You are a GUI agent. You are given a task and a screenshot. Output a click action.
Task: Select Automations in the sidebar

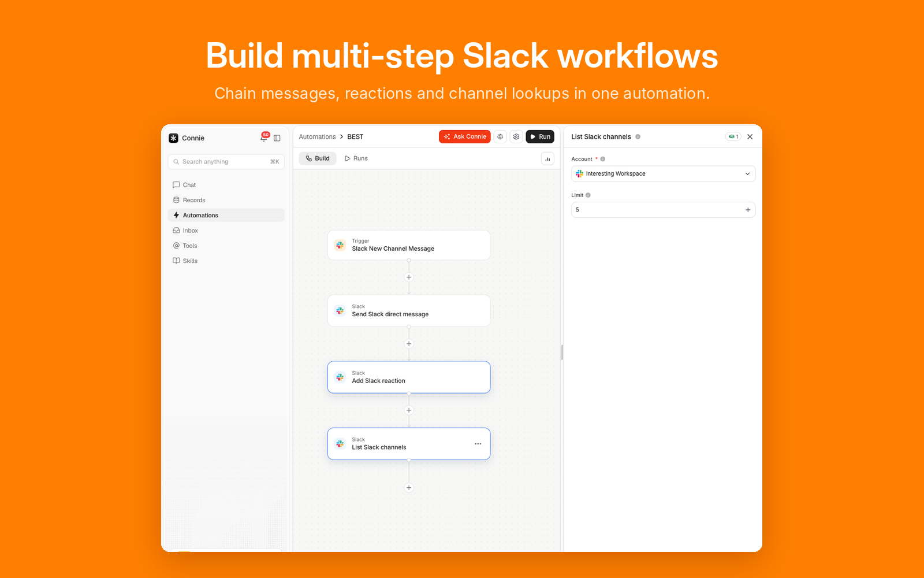click(x=226, y=215)
